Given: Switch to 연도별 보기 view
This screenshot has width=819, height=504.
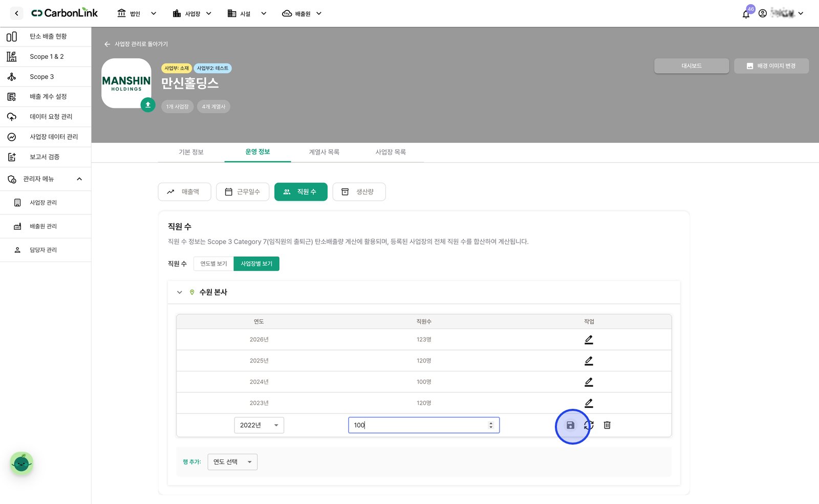Looking at the screenshot, I should pyautogui.click(x=213, y=264).
